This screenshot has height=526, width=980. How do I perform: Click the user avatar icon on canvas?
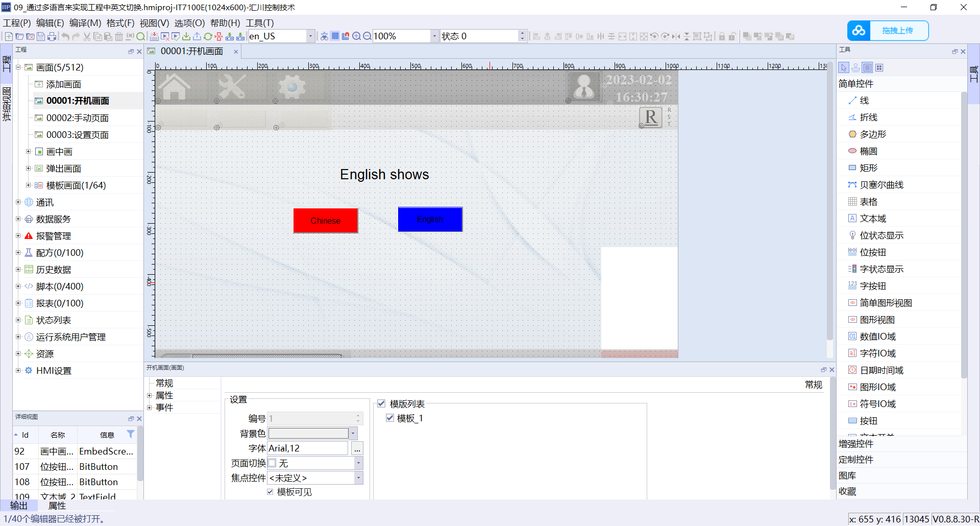click(x=584, y=86)
